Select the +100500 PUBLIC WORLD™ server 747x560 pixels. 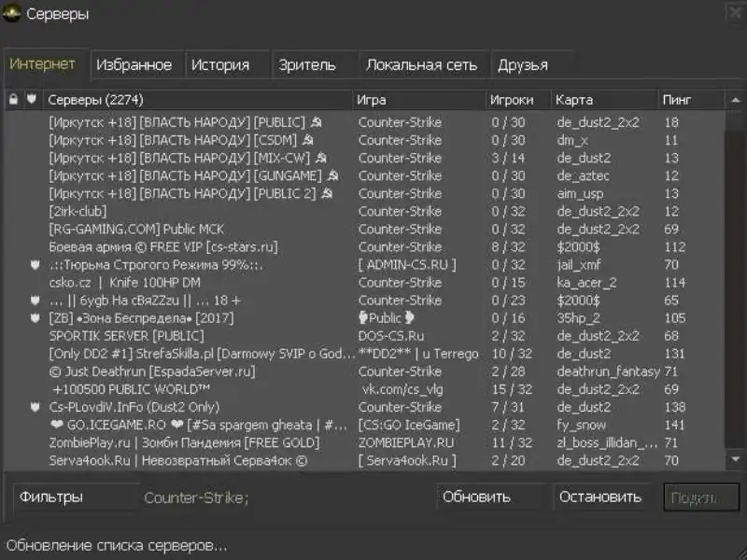pyautogui.click(x=365, y=389)
